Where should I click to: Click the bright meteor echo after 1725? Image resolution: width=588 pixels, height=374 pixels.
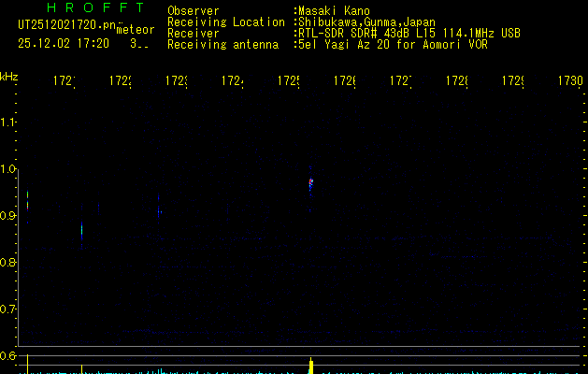click(x=310, y=183)
